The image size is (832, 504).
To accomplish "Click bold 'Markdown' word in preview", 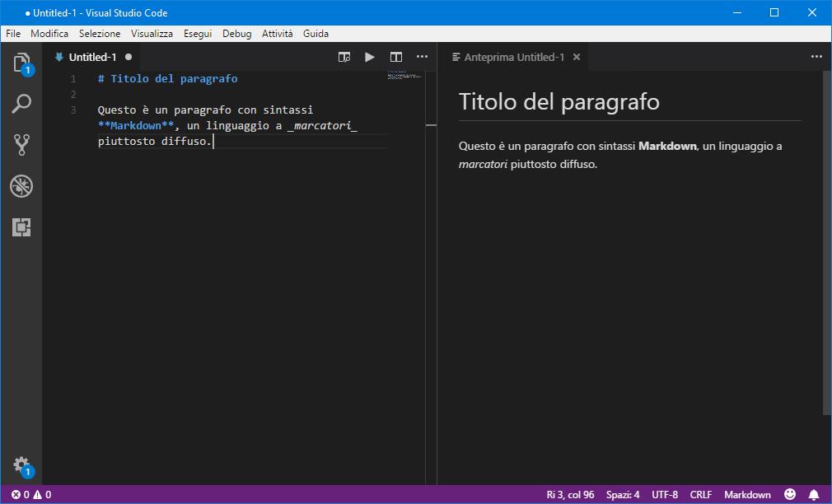I will pyautogui.click(x=667, y=146).
